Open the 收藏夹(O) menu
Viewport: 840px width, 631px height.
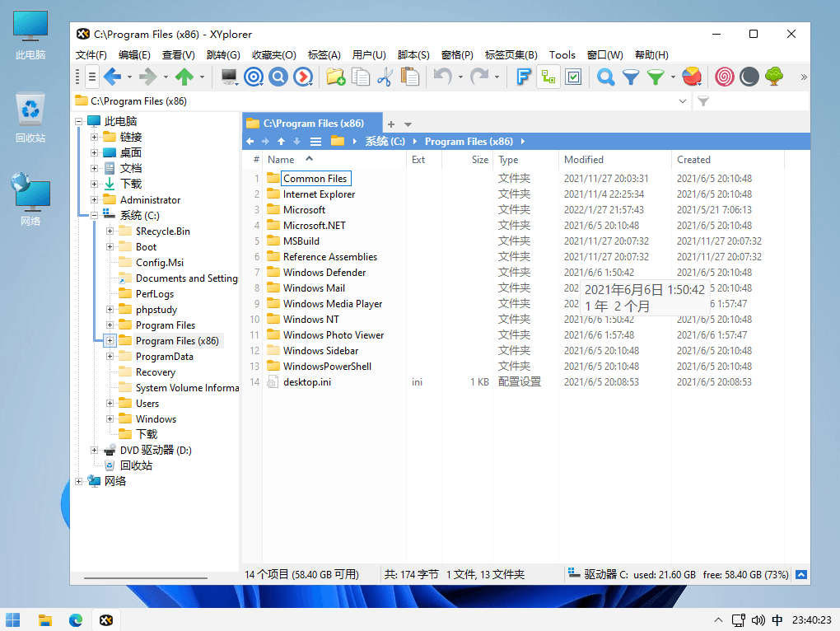click(x=273, y=54)
